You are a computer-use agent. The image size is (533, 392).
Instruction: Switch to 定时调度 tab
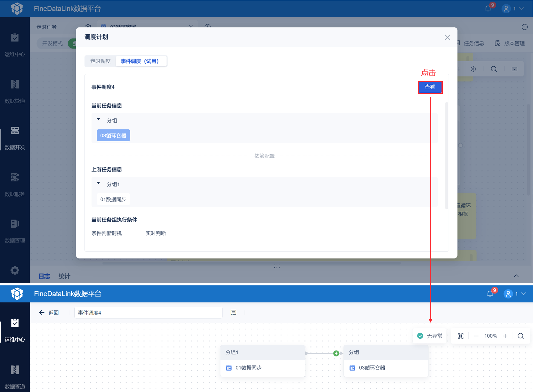tap(100, 61)
